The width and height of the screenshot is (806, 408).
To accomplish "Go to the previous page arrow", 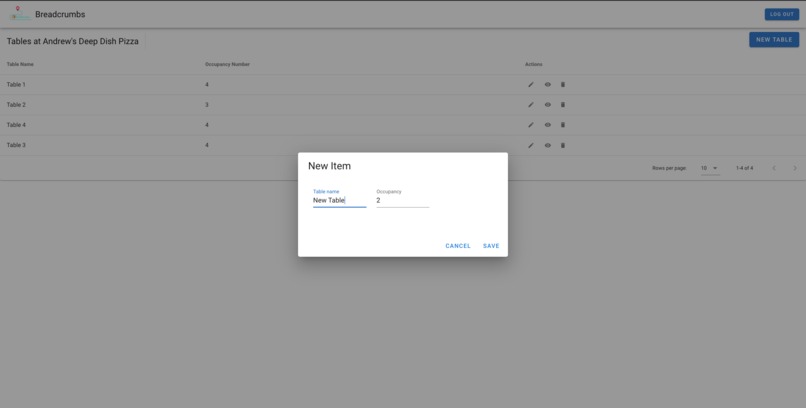I will click(x=774, y=168).
